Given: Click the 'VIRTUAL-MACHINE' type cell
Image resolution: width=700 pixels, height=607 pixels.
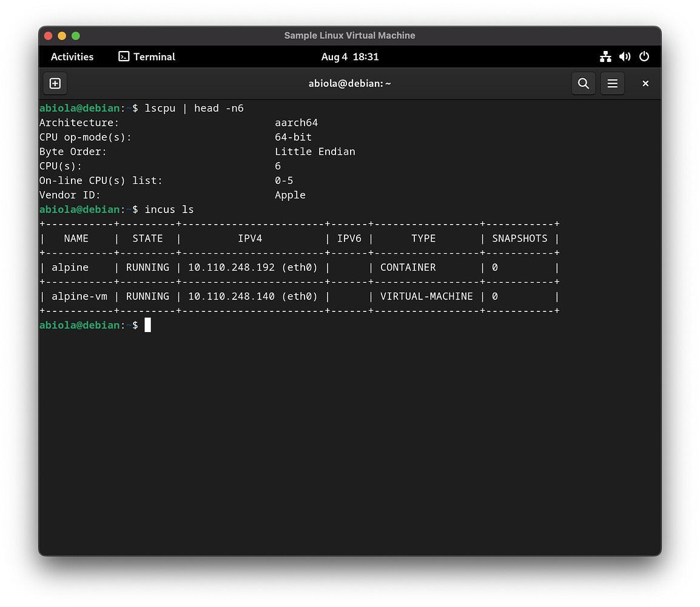Looking at the screenshot, I should (426, 297).
